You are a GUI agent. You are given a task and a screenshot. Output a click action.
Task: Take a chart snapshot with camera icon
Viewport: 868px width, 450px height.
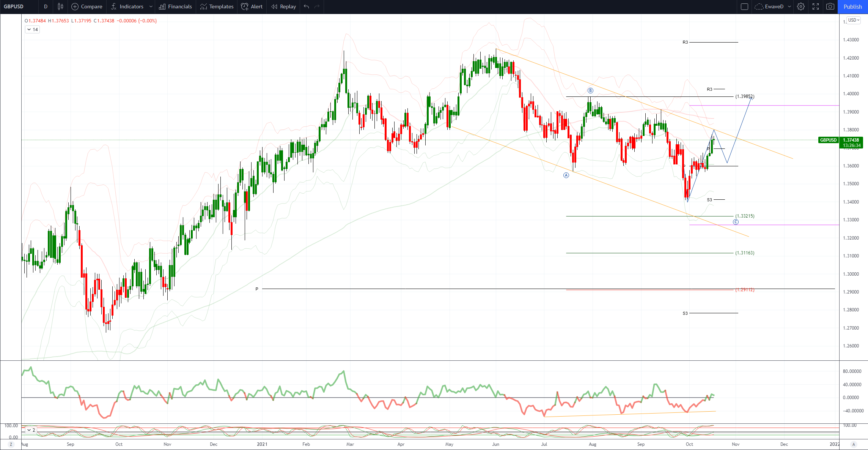[x=830, y=6]
